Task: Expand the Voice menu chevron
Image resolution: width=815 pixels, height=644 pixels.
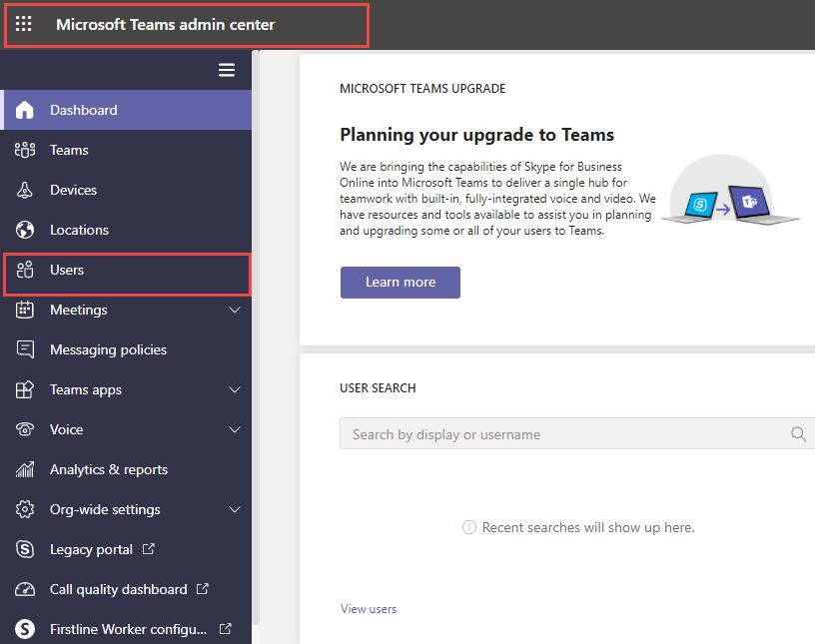Action: pos(235,429)
